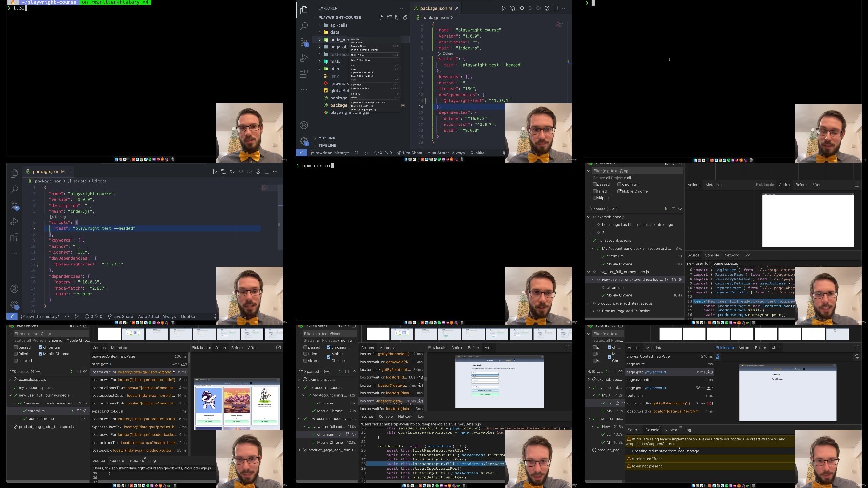Image resolution: width=868 pixels, height=488 pixels.
Task: Open Console tab in the 1/1 passed Playwright frame
Action: coord(712,255)
